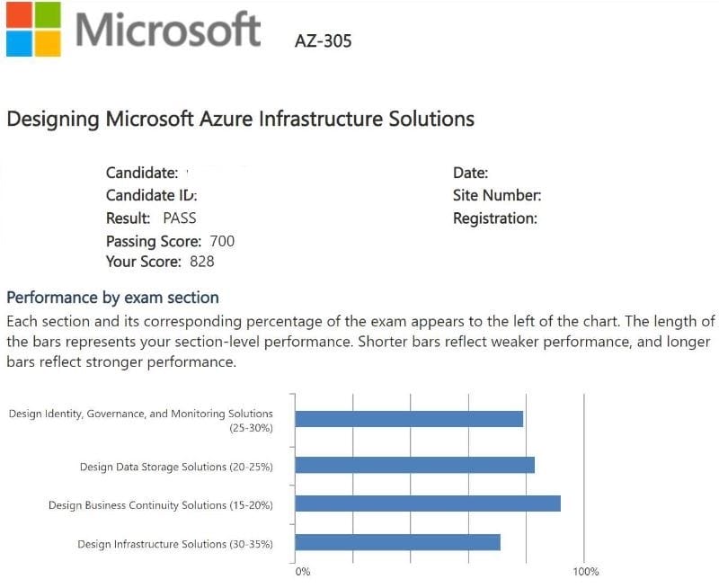Image resolution: width=719 pixels, height=588 pixels.
Task: Select the AZ-305 exam code
Action: click(x=323, y=40)
